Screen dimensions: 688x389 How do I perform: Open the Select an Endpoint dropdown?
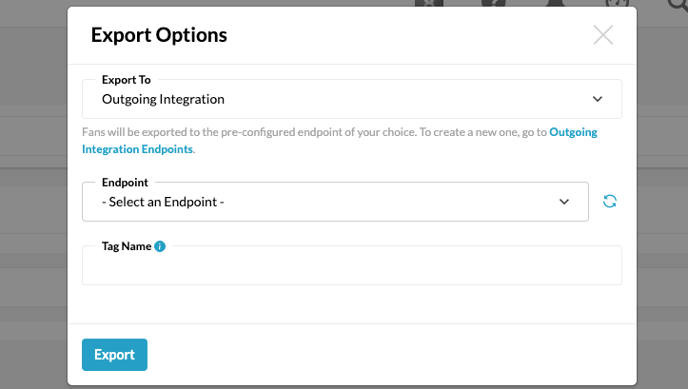335,202
